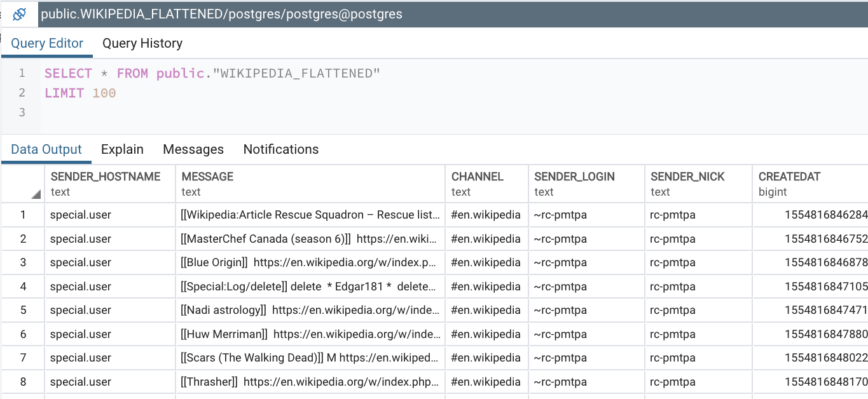Select row number 4 header

tap(23, 287)
